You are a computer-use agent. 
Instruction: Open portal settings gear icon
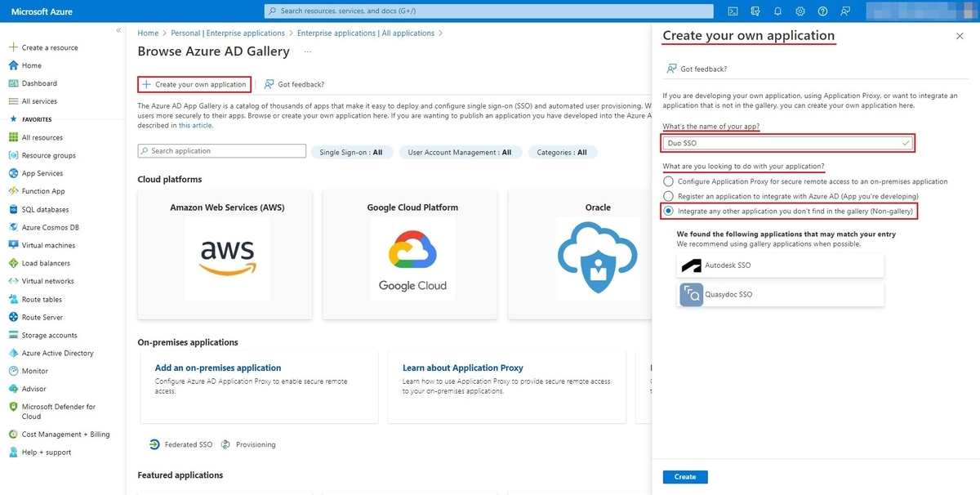point(800,11)
